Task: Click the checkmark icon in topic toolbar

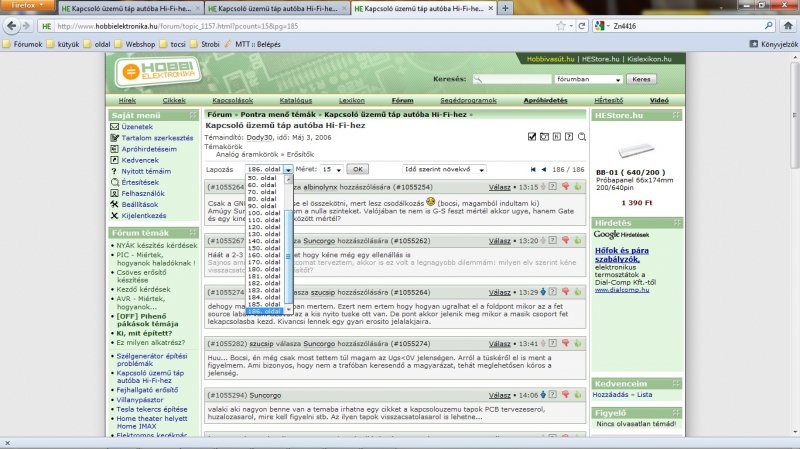Action: (532, 137)
